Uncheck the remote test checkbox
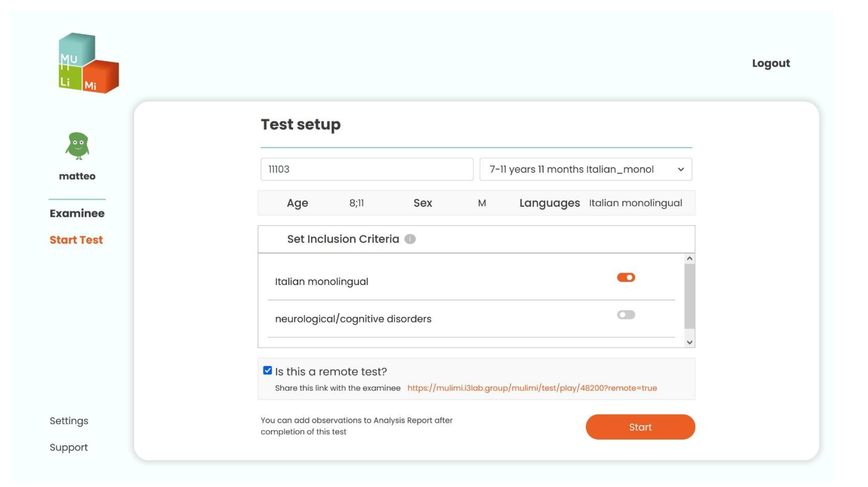 pyautogui.click(x=267, y=370)
